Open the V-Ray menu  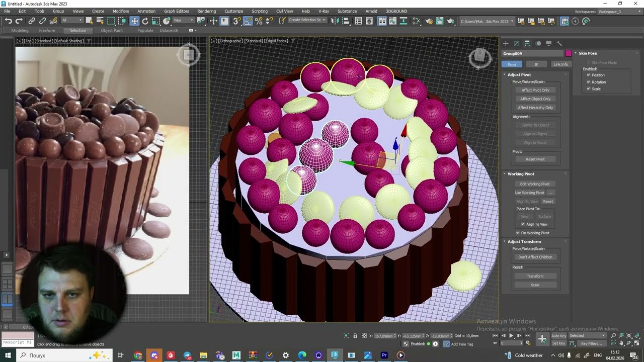coord(324,11)
